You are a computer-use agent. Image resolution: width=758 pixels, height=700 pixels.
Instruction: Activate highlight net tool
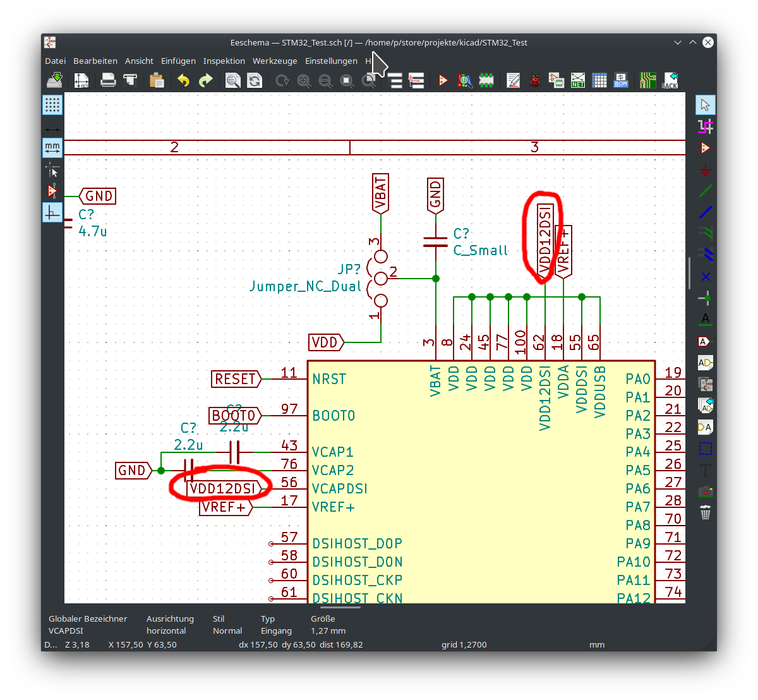[x=706, y=126]
